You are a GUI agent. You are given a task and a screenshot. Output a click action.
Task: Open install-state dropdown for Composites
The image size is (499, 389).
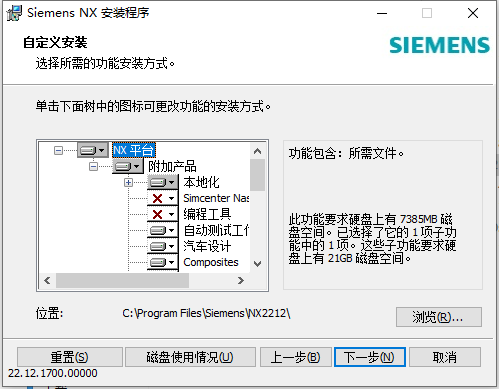pos(163,262)
